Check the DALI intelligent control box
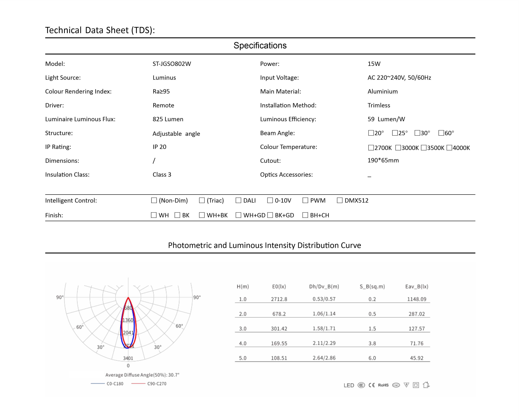The image size is (519, 420). click(x=238, y=200)
